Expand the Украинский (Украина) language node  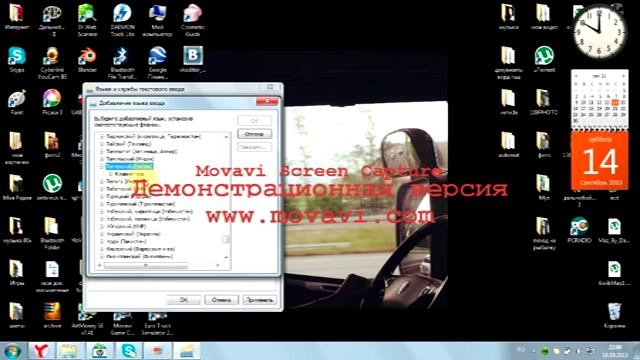(x=101, y=234)
